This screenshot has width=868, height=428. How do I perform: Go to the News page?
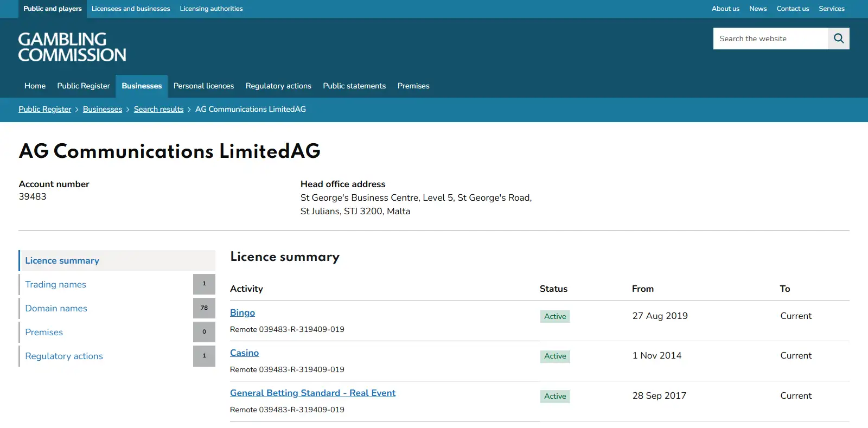(758, 9)
